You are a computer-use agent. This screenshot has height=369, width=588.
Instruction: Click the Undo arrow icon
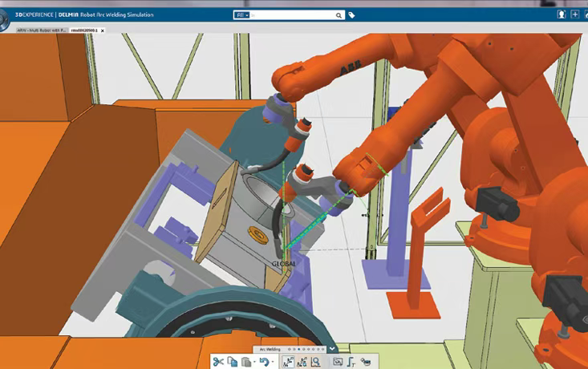pos(265,363)
